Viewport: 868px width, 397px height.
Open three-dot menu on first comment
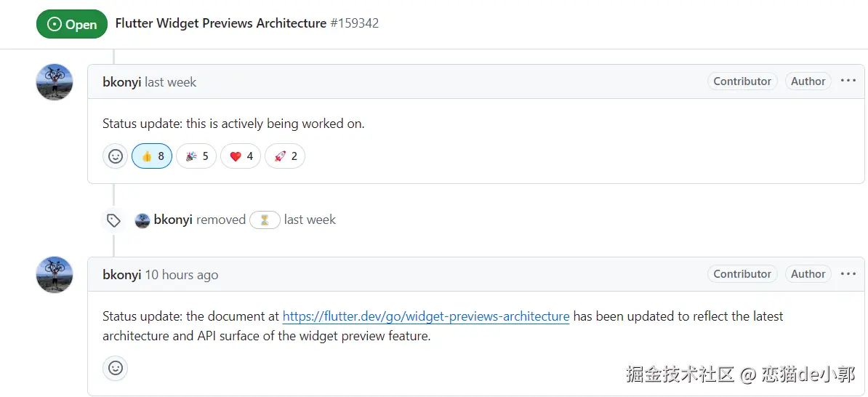coord(848,81)
